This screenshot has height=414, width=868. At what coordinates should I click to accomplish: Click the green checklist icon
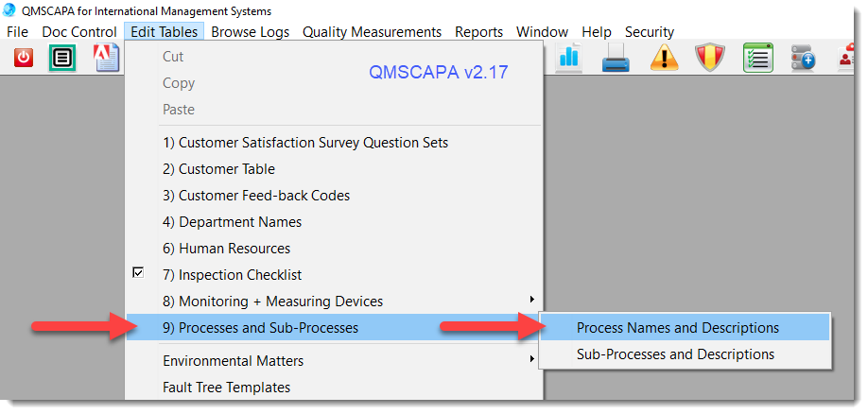pyautogui.click(x=757, y=58)
